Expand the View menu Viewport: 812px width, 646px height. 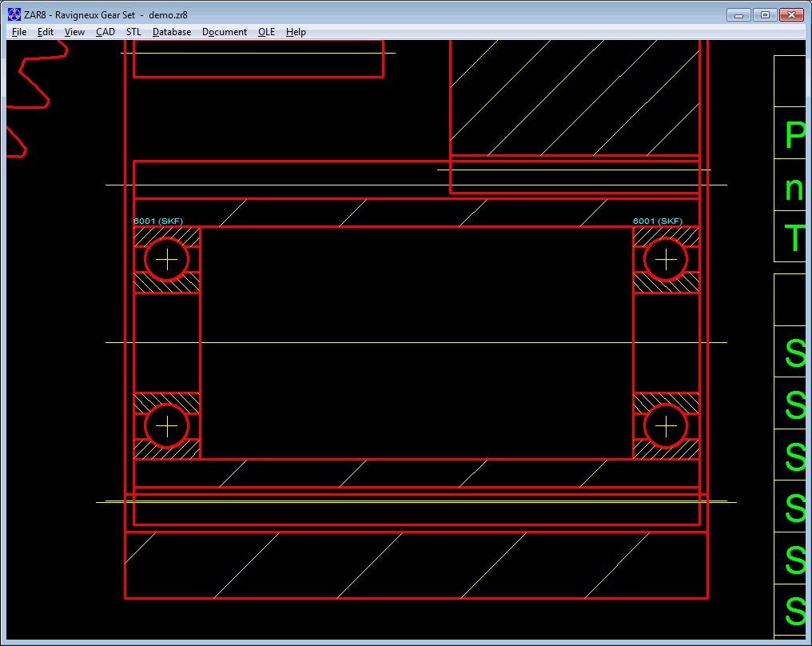(x=74, y=32)
